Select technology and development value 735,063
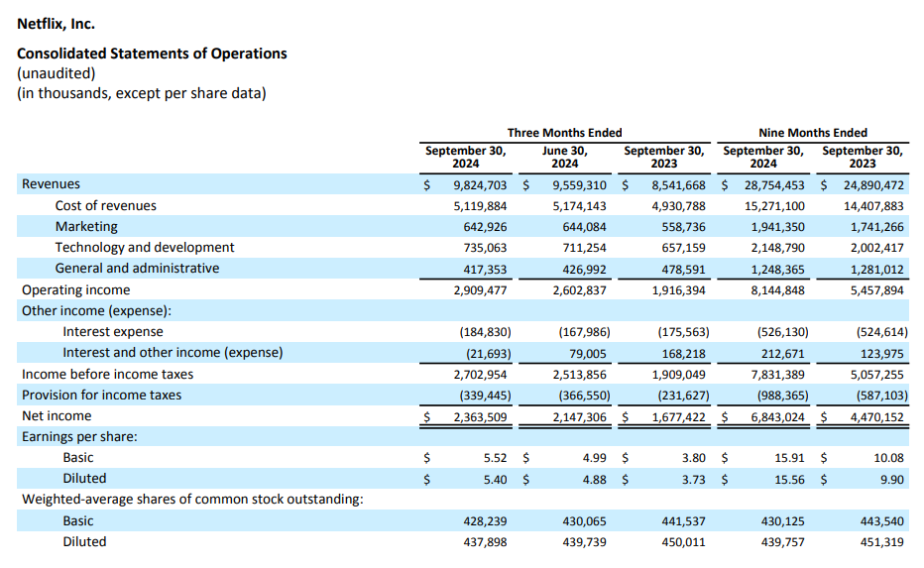The width and height of the screenshot is (924, 568). point(485,248)
